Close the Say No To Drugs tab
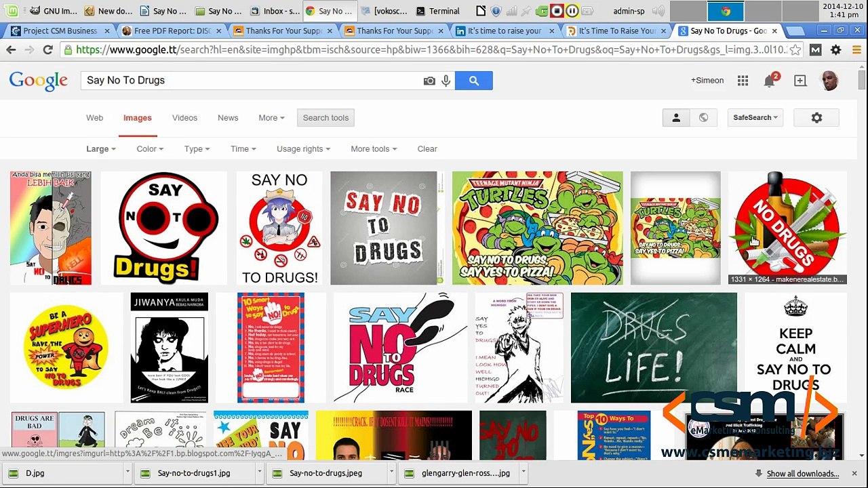 774,30
